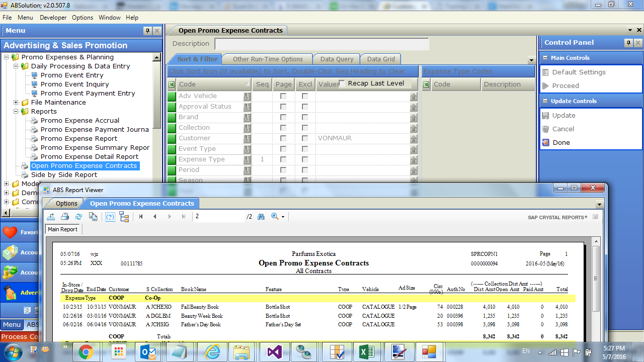The height and width of the screenshot is (362, 644).
Task: Check Excl box for Collection row
Action: [x=305, y=128]
